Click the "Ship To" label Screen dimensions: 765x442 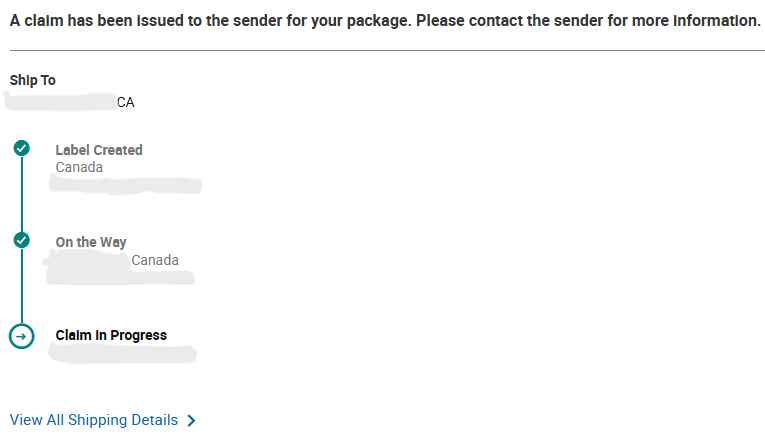pyautogui.click(x=33, y=80)
